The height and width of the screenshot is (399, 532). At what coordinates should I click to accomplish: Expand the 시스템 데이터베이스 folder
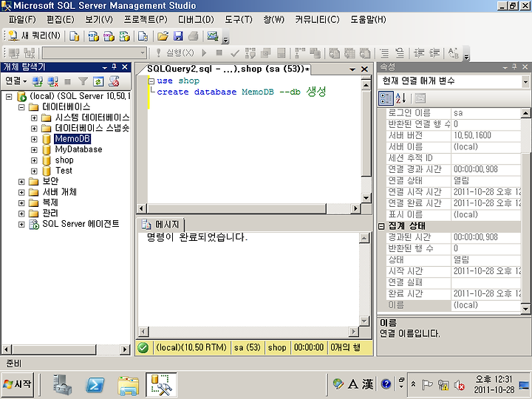[x=34, y=117]
